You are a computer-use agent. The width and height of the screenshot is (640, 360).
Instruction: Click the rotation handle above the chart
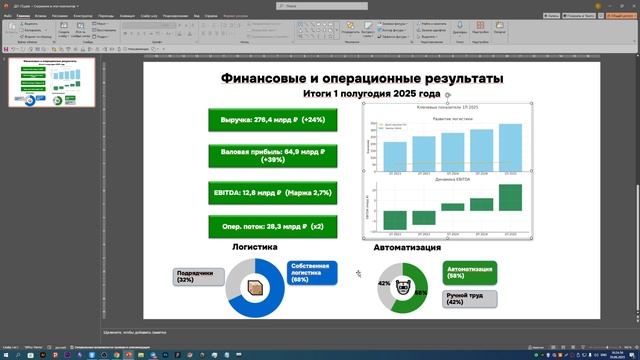click(x=448, y=95)
